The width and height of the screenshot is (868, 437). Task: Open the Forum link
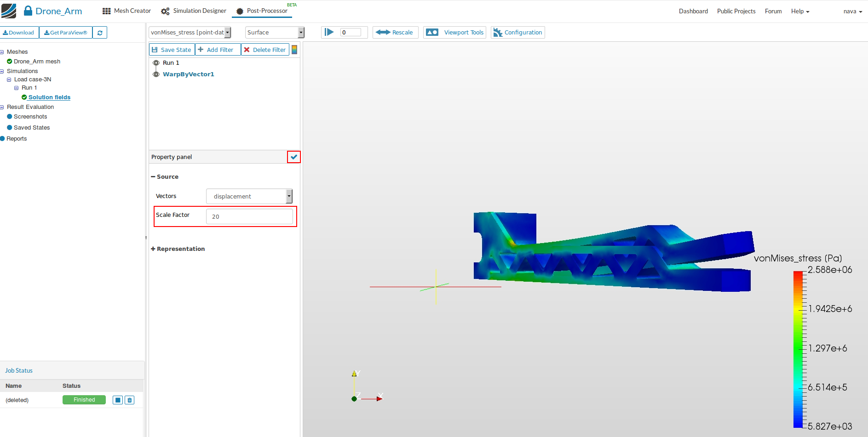click(x=773, y=11)
